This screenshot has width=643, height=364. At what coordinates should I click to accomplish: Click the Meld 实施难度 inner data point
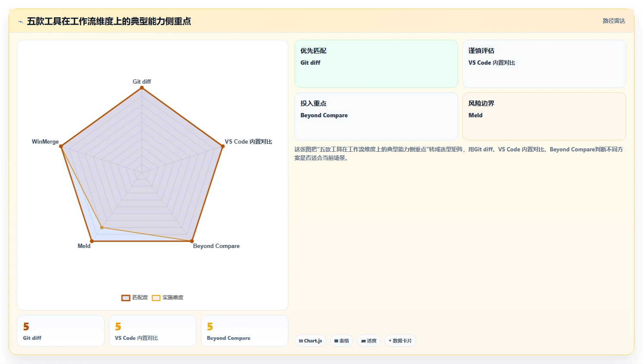coord(102,227)
